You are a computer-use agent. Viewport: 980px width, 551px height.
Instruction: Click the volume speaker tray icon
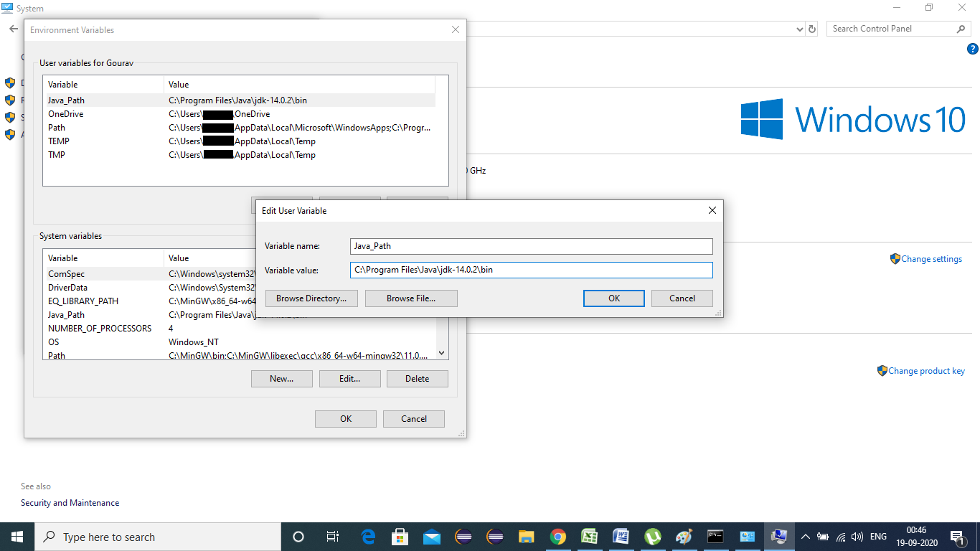coord(857,537)
